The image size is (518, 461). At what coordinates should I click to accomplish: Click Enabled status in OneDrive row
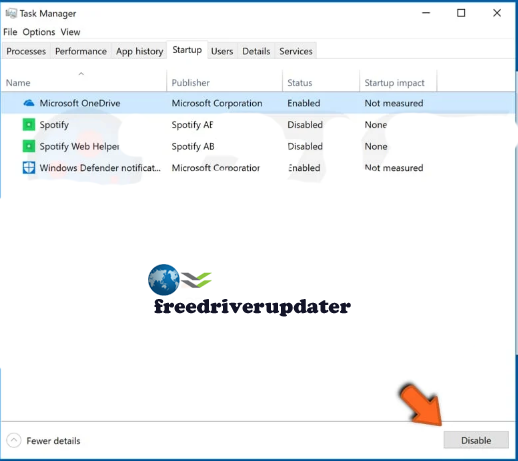coord(304,103)
